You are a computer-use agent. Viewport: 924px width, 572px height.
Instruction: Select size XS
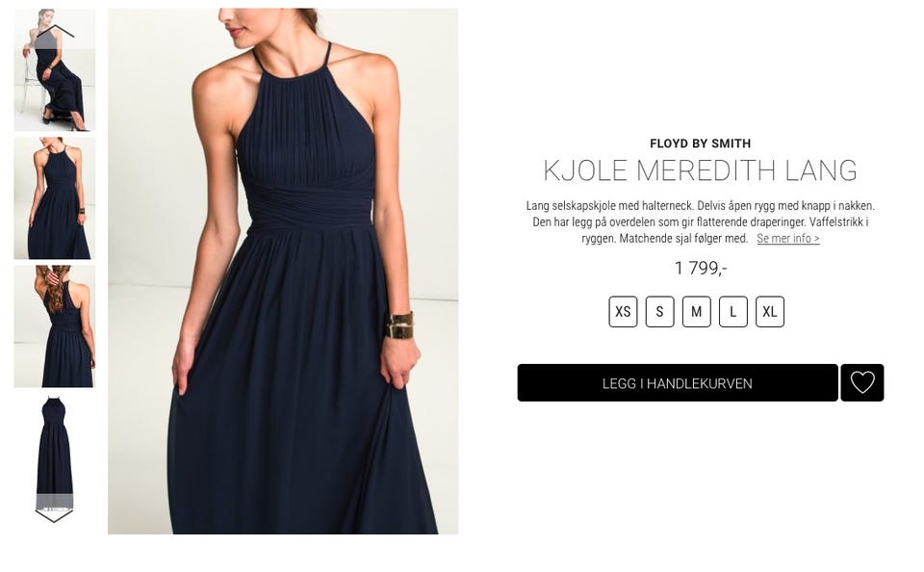click(623, 311)
